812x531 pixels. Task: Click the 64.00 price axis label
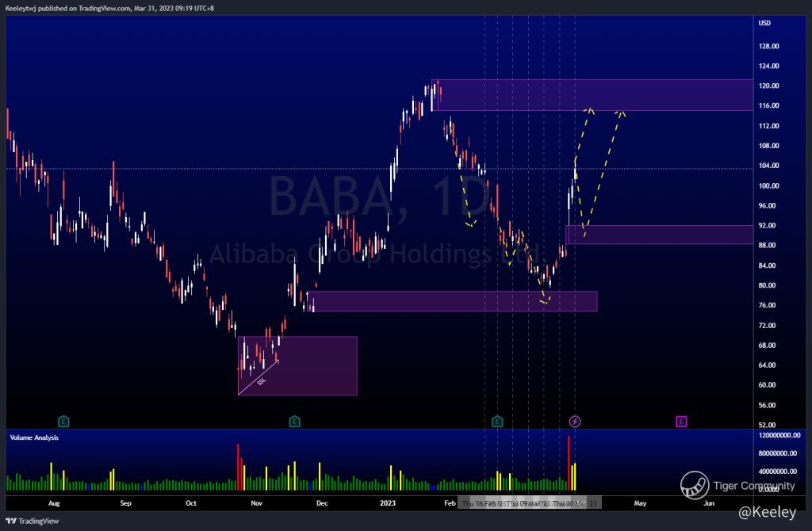767,365
